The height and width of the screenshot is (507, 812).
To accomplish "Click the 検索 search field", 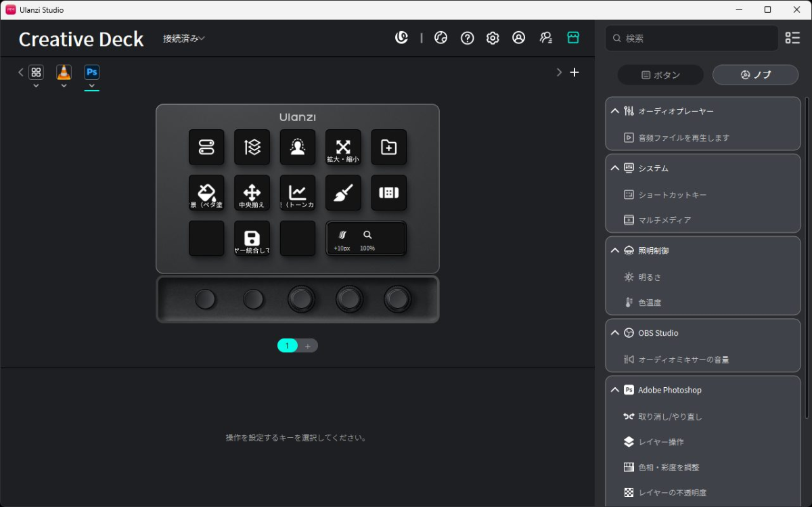I will coord(692,38).
